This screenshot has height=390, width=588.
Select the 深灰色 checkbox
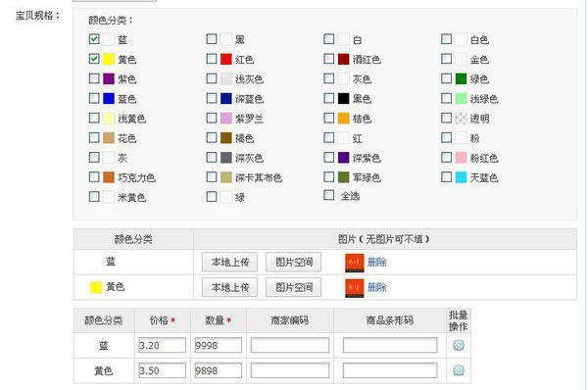212,157
